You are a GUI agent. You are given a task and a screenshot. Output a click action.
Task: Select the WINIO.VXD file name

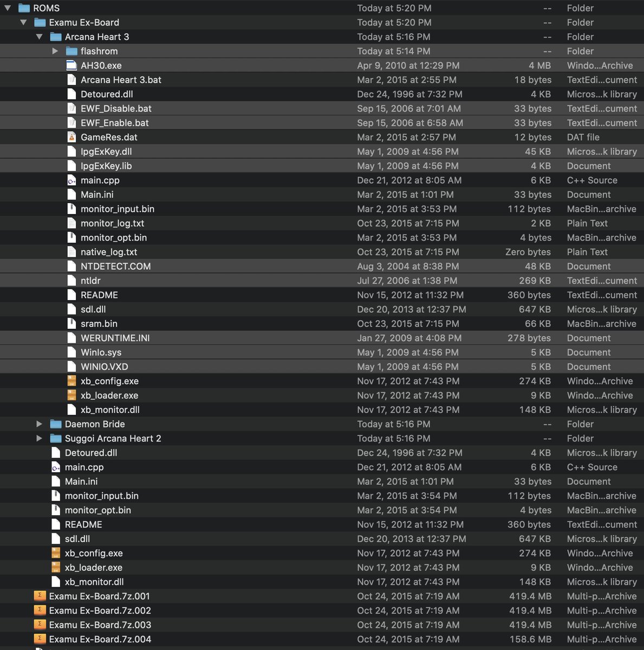click(x=105, y=367)
